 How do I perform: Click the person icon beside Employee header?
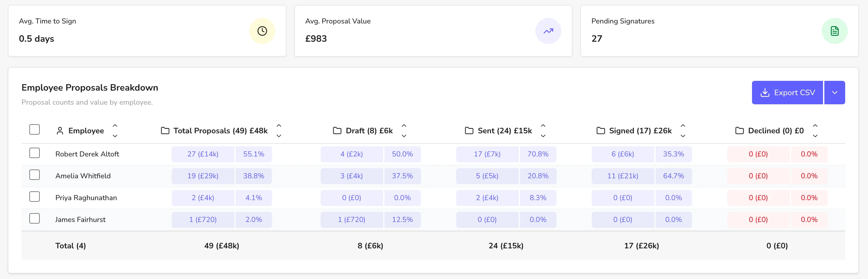[x=60, y=131]
